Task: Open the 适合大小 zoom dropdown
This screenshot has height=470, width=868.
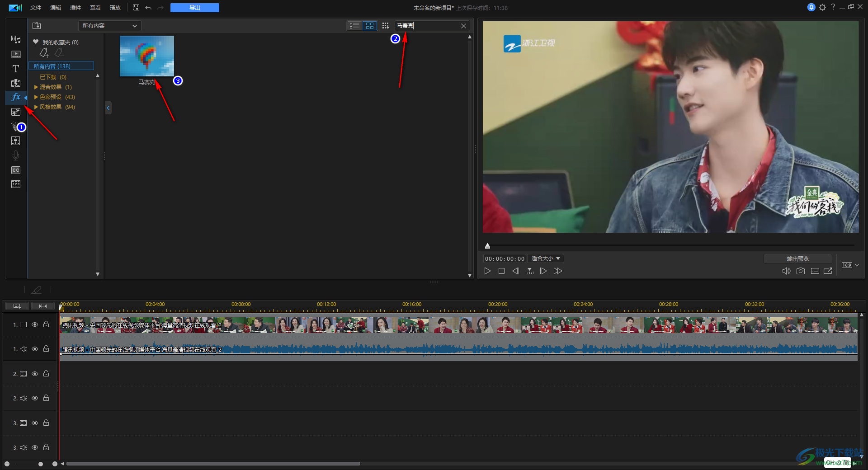Action: click(x=546, y=258)
